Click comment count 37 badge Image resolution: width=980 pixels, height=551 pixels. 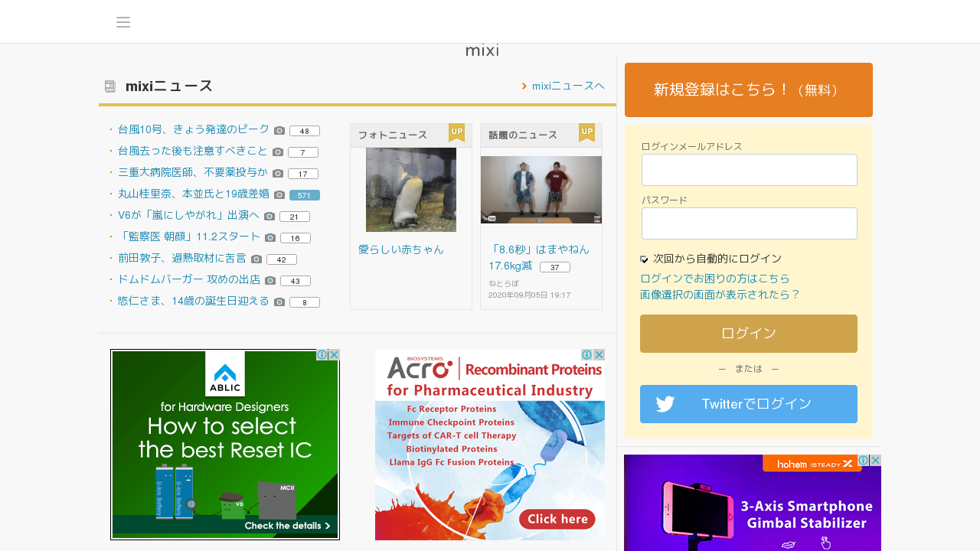555,267
